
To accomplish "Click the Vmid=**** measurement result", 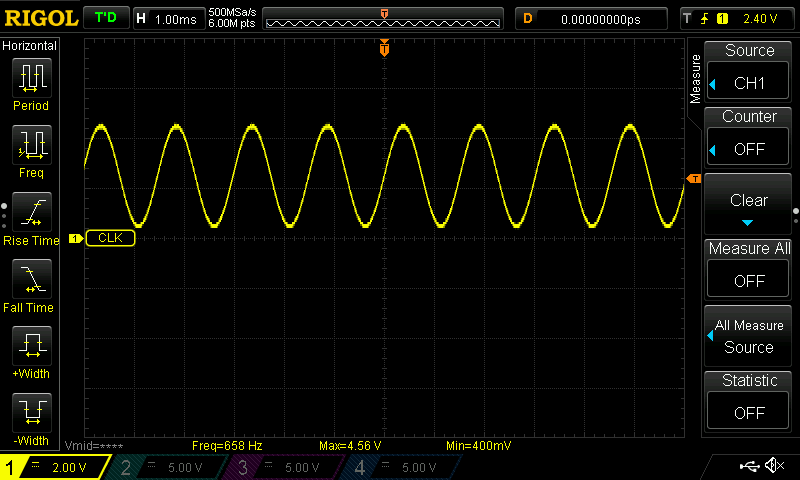I will (x=94, y=446).
